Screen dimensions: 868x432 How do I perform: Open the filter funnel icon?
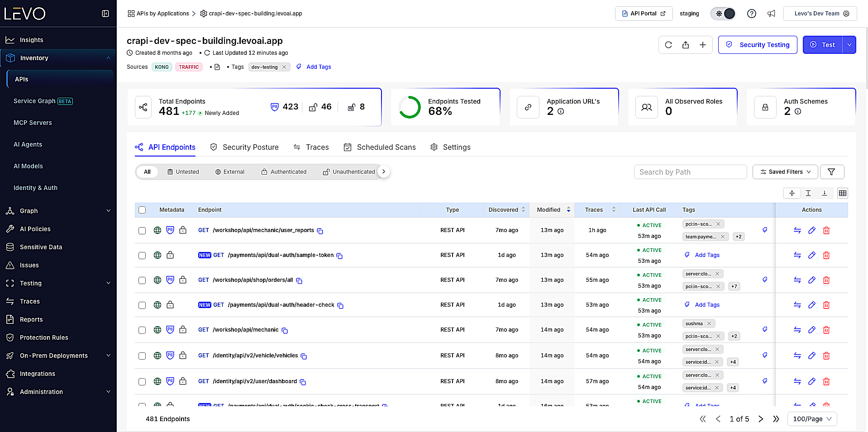point(831,172)
